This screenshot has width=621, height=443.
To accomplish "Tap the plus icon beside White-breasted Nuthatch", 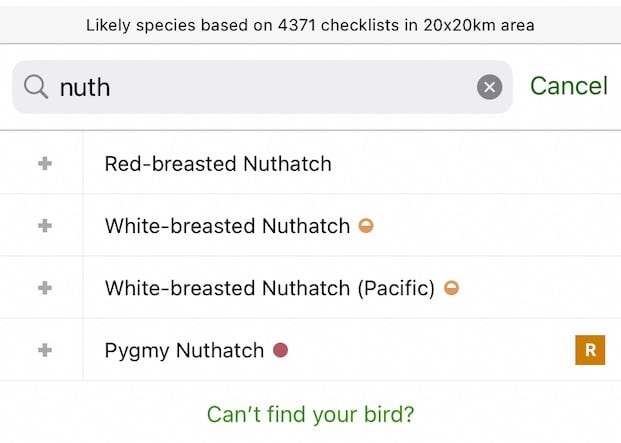I will point(44,226).
